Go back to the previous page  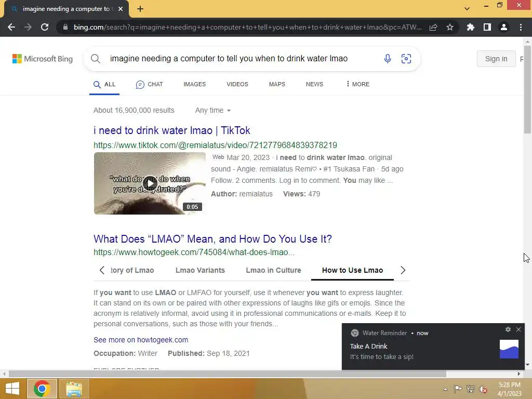(11, 27)
